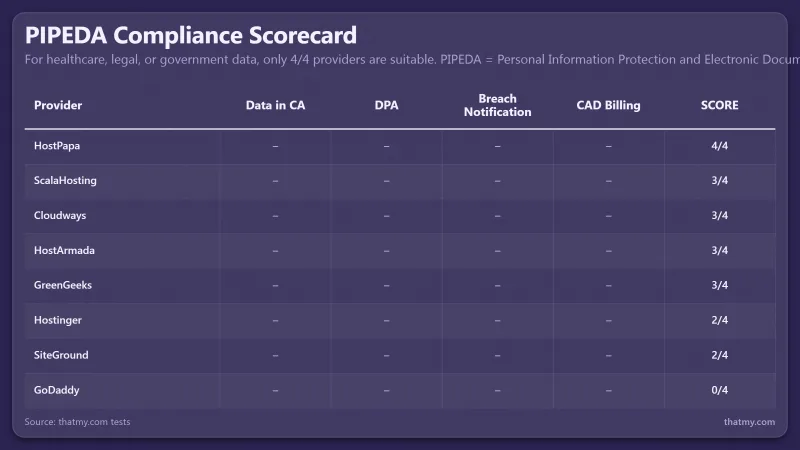Select GoDaddy's CAD Billing cell
800x450 pixels.
pos(608,391)
